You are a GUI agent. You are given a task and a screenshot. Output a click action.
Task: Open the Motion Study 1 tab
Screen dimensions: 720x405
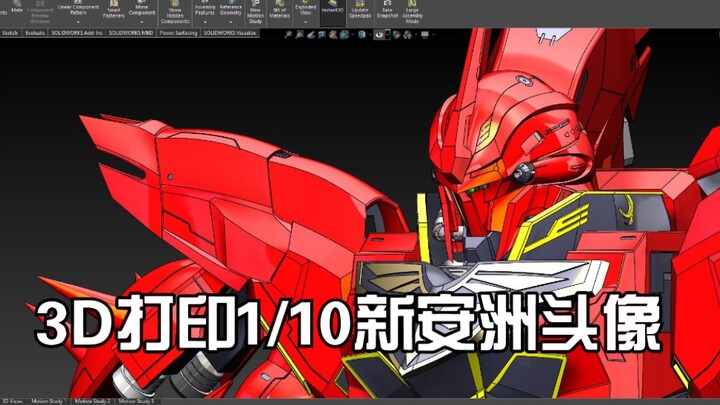(x=49, y=401)
